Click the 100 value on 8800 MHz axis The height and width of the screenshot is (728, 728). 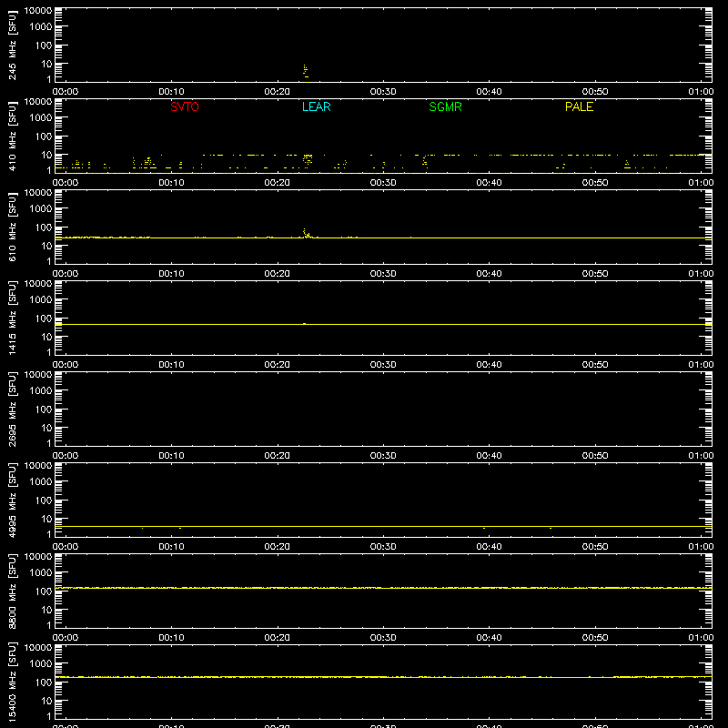pos(44,591)
